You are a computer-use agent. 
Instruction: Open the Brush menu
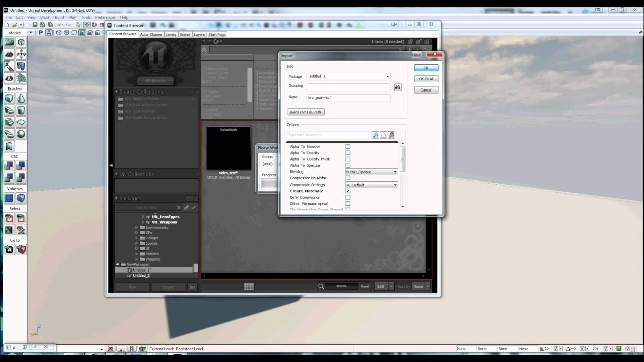45,17
